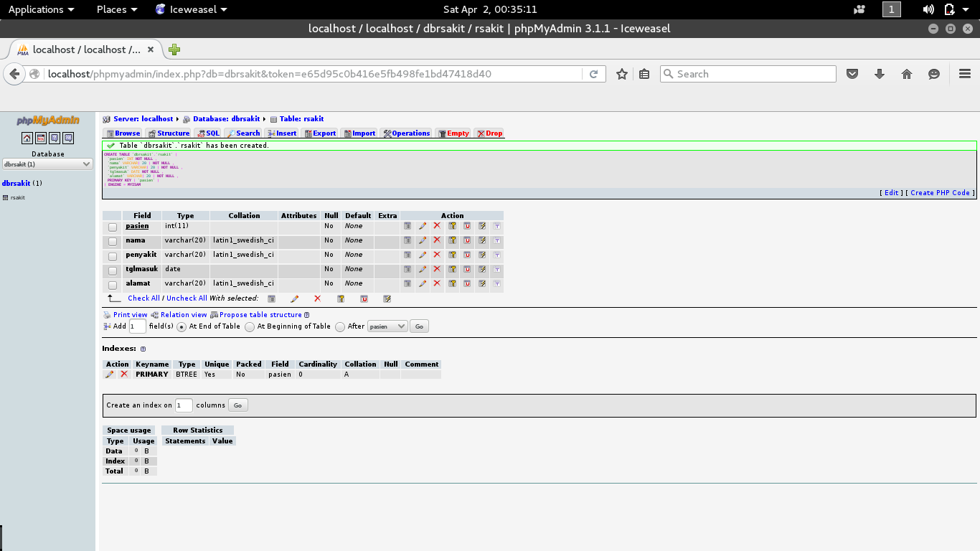980x551 pixels.
Task: Select 'After' radio option
Action: tap(340, 326)
